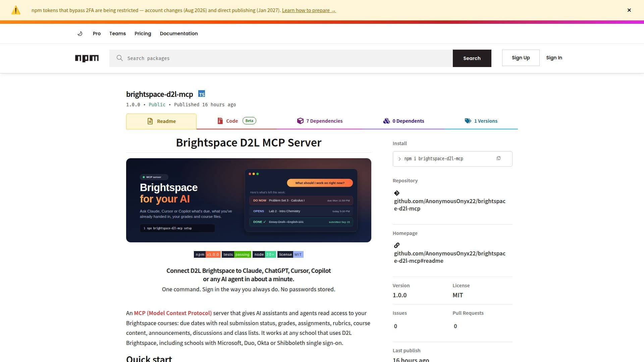
Task: Click the Pull Requests count 0
Action: (455, 326)
